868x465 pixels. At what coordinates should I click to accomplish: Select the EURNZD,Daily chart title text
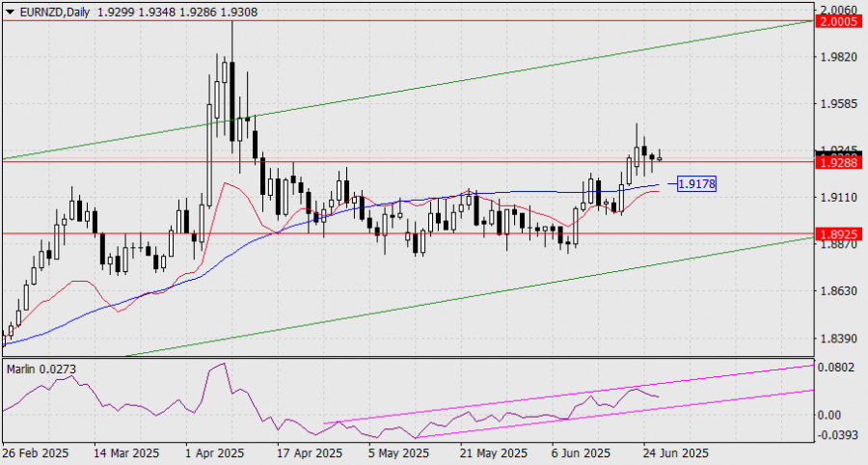tap(54, 12)
